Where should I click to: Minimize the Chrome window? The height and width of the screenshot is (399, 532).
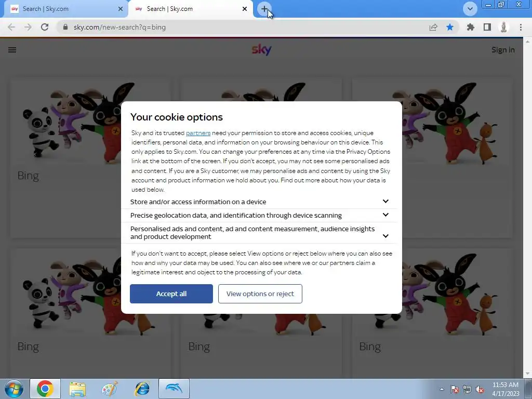[488, 5]
